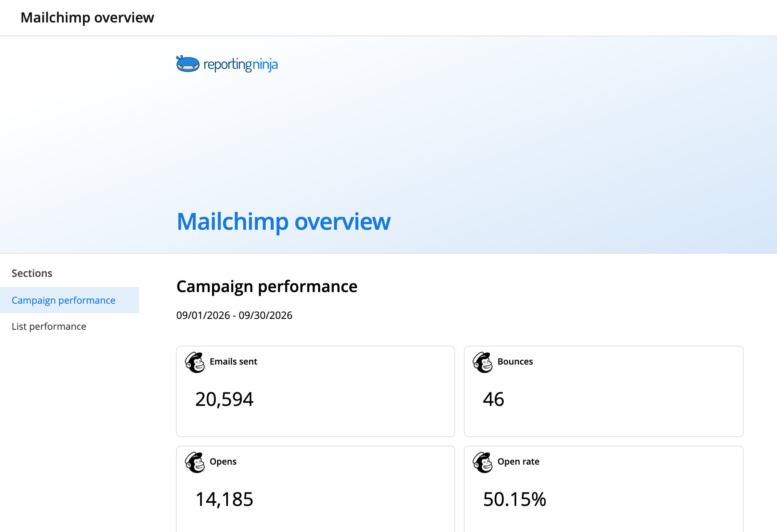
Task: Click the Mailchimp icon on Open rate card
Action: tap(483, 462)
